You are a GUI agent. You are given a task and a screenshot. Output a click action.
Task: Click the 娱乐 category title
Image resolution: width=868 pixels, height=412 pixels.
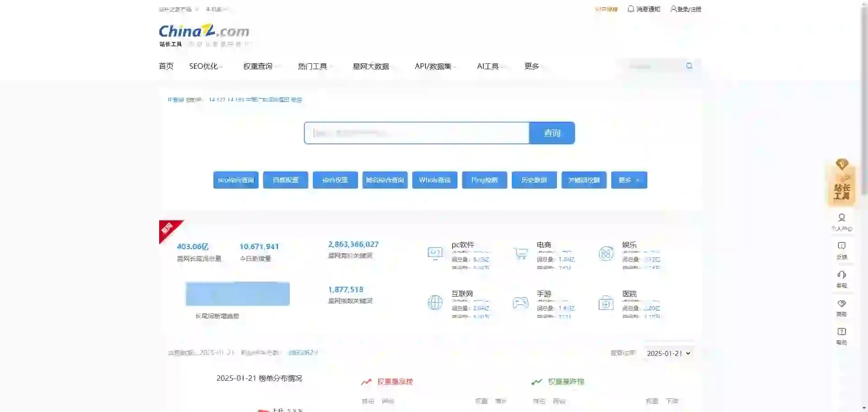629,245
